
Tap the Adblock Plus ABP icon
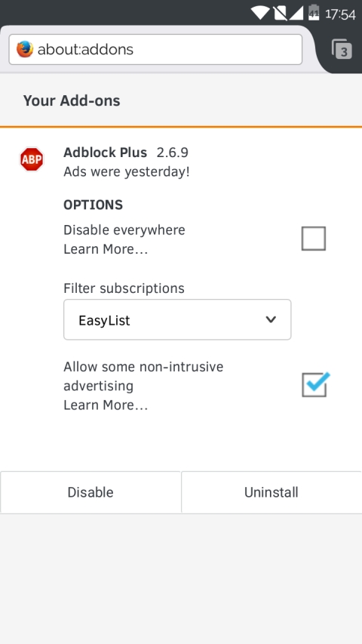32,159
